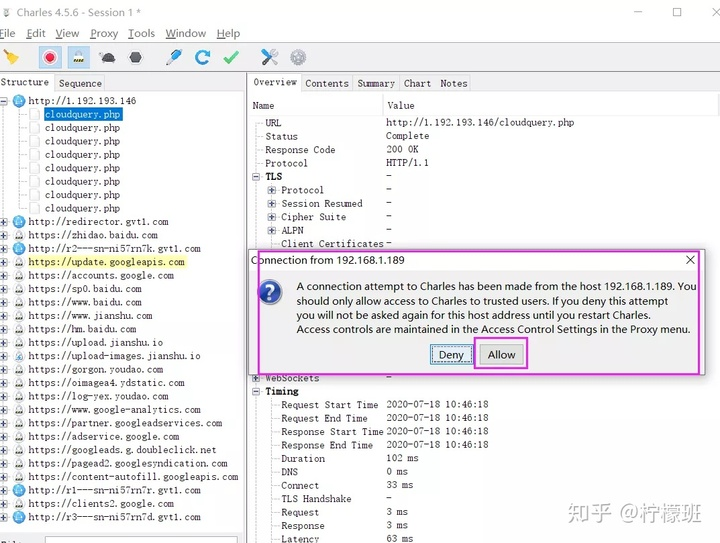Collapse the Timing section

[x=256, y=392]
